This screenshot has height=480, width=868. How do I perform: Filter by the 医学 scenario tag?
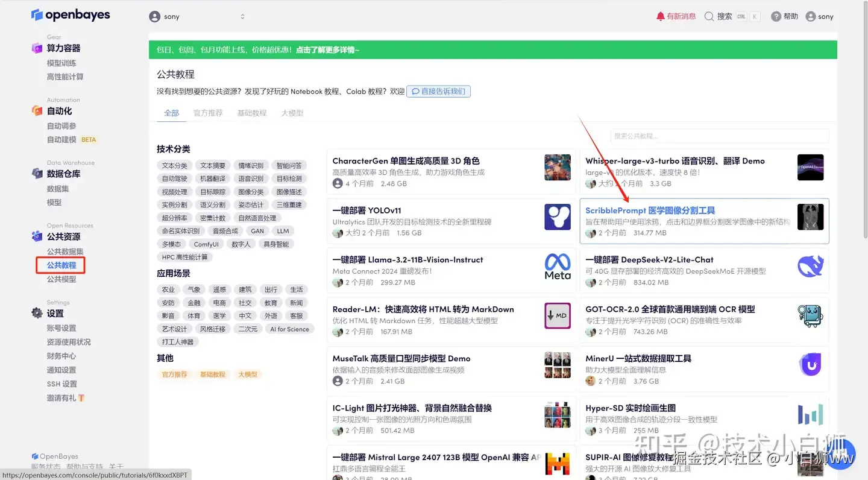pos(219,316)
